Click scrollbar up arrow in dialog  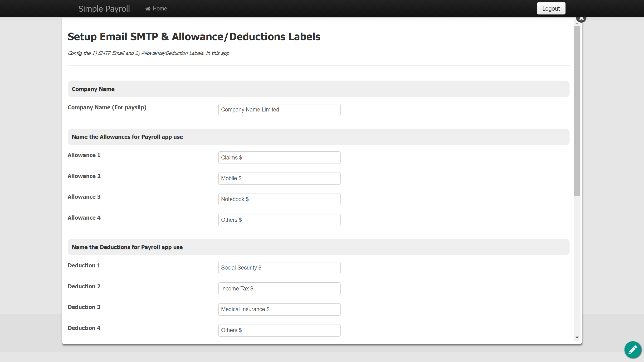coord(577,23)
